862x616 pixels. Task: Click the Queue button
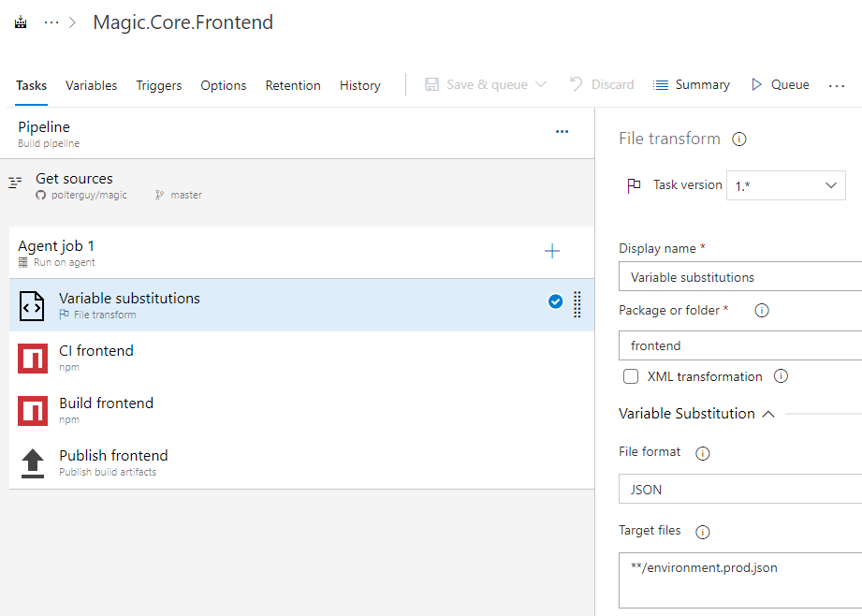click(x=780, y=85)
